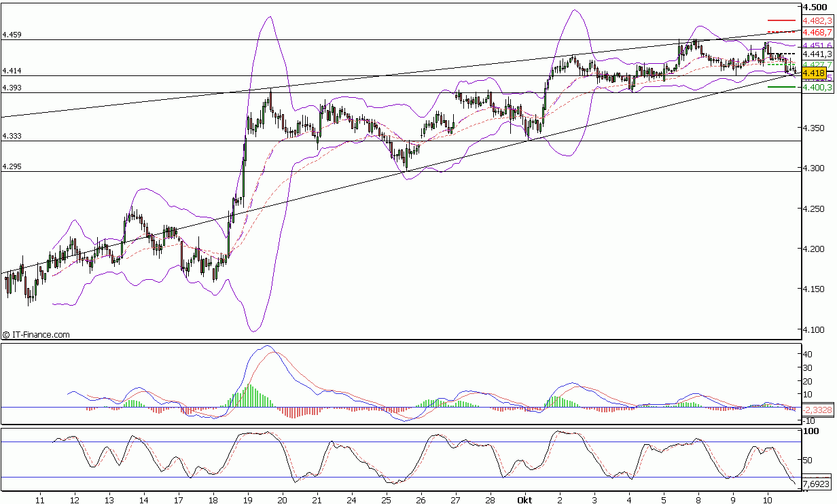Select the 7,6923 stochastic value label
Screen dimensions: 837x504
pyautogui.click(x=815, y=482)
